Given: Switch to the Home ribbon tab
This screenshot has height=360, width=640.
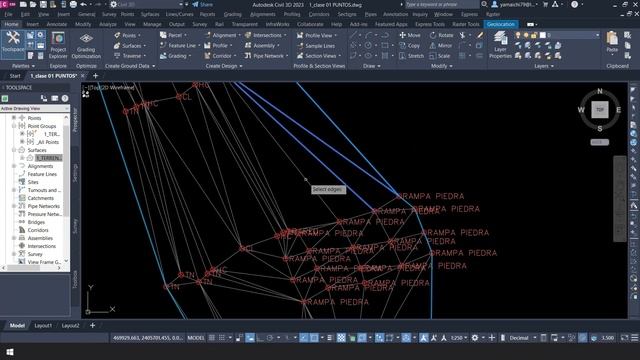Looking at the screenshot, I should pos(11,24).
